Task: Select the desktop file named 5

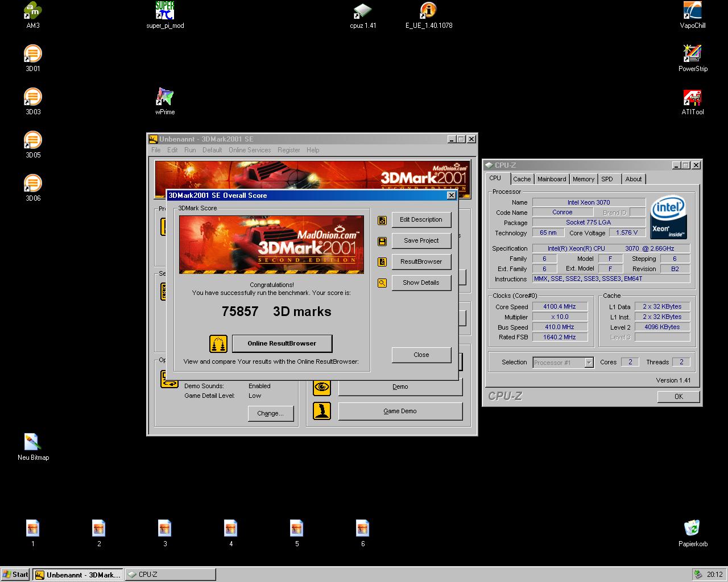Action: point(297,529)
